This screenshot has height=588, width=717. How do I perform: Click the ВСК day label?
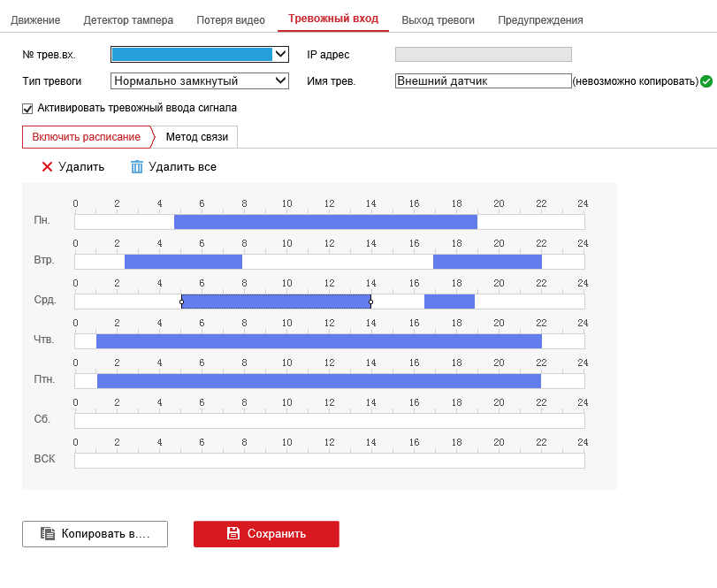pyautogui.click(x=44, y=459)
